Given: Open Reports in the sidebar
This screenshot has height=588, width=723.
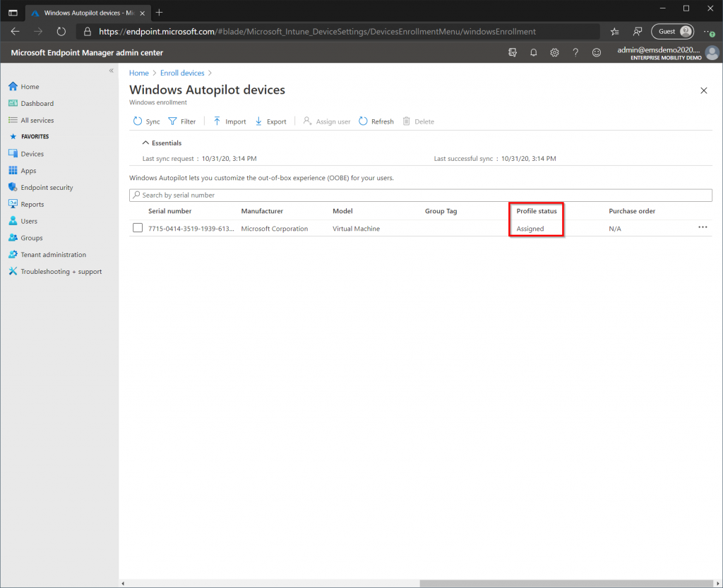Looking at the screenshot, I should click(x=26, y=204).
